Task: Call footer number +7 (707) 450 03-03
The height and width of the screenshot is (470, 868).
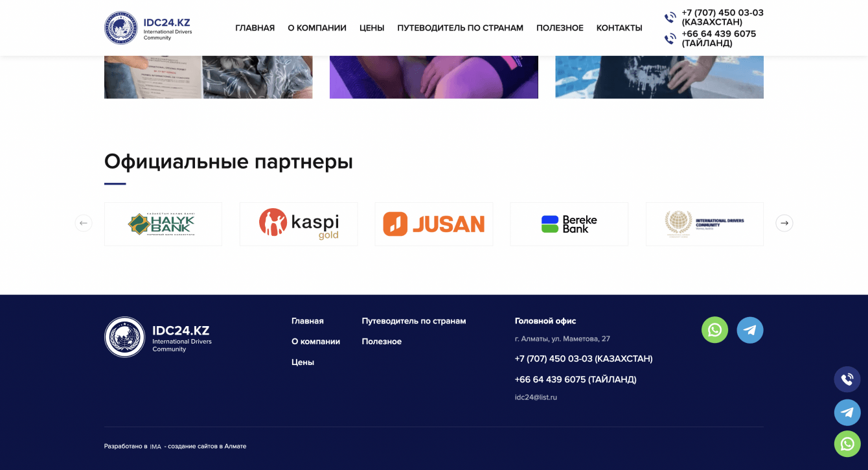Action: [x=584, y=358]
